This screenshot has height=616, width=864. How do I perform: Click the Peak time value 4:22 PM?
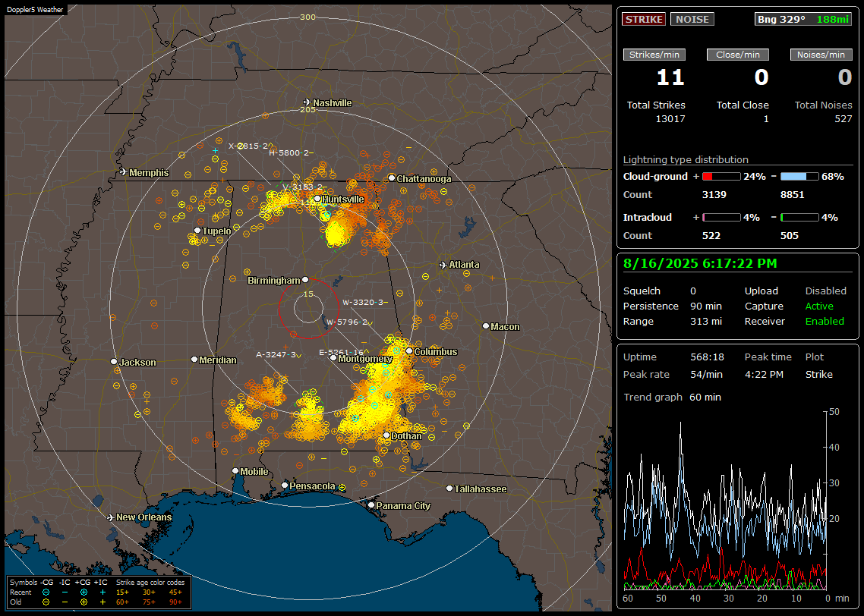764,374
